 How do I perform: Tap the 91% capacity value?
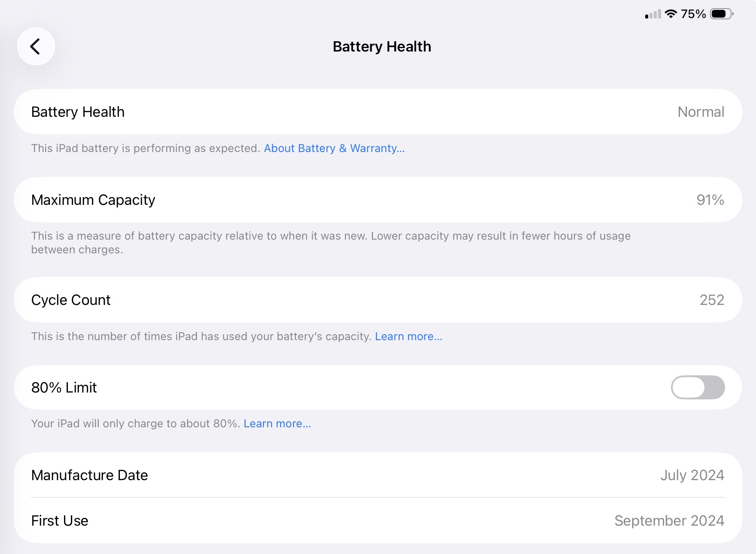710,200
